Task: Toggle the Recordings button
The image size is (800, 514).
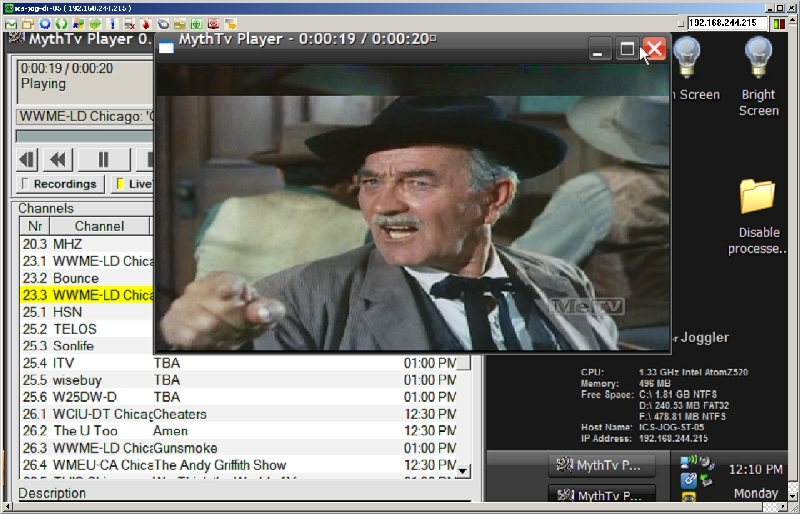Action: (x=60, y=184)
